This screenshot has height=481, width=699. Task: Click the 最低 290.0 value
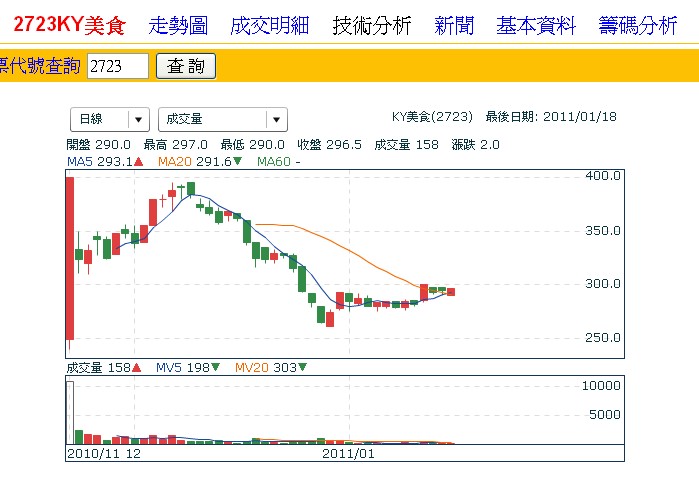pos(252,144)
